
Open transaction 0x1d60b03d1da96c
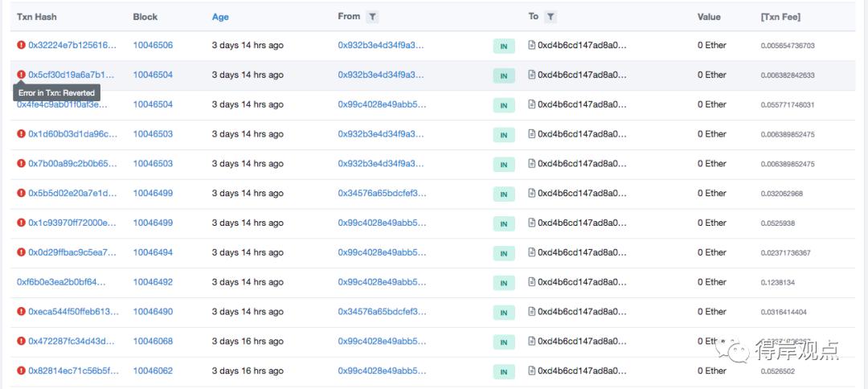pyautogui.click(x=73, y=134)
